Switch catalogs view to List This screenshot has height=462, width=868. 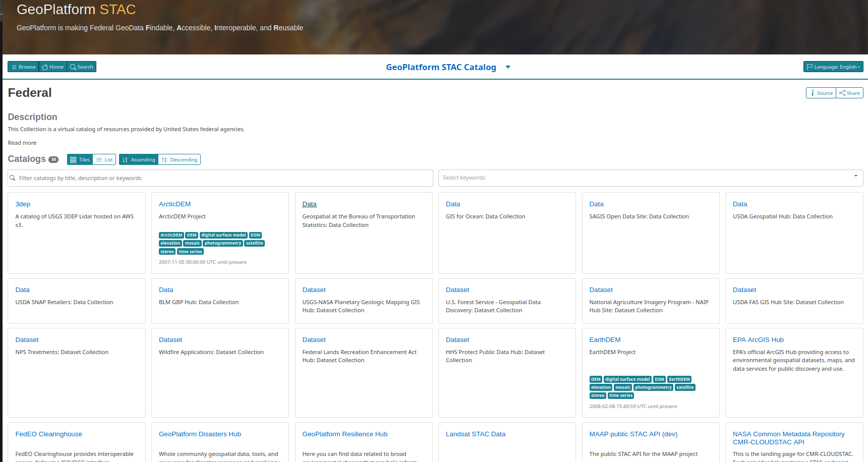tap(104, 160)
